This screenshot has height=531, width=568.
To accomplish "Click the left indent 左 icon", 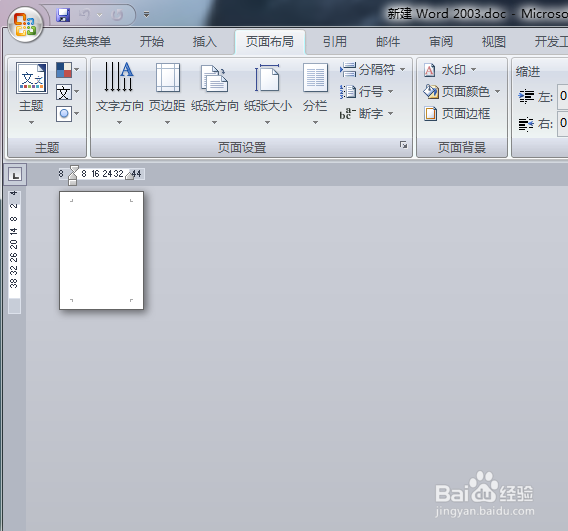I will pos(526,97).
